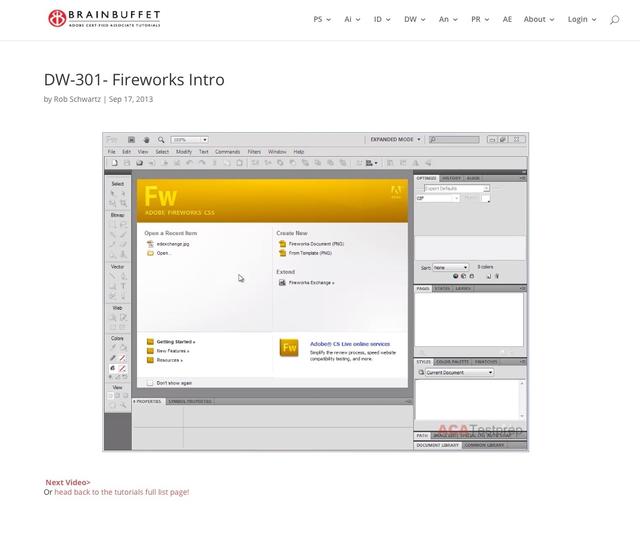Expand the PS menu in site navigation

[x=322, y=19]
